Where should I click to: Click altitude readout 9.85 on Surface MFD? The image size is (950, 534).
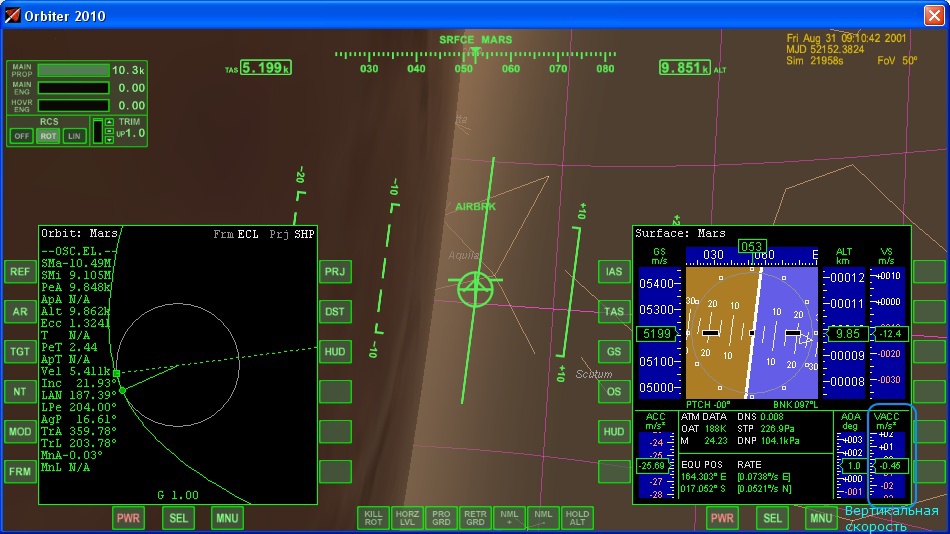click(848, 334)
